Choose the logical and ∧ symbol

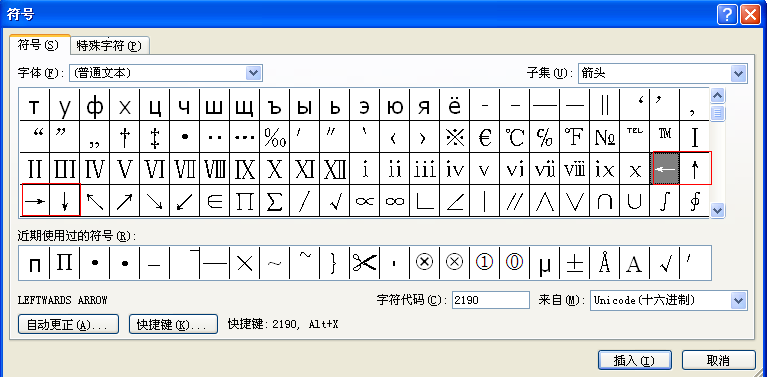545,201
